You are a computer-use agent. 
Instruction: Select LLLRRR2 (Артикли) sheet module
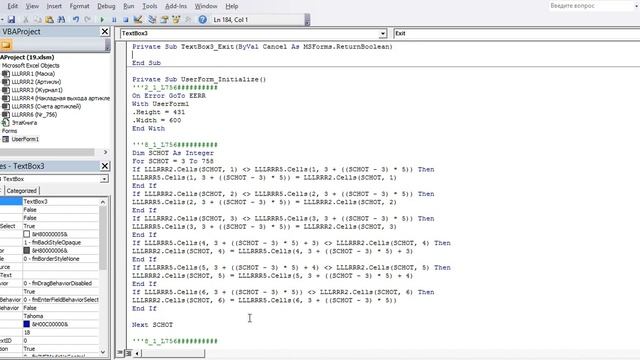[x=36, y=82]
